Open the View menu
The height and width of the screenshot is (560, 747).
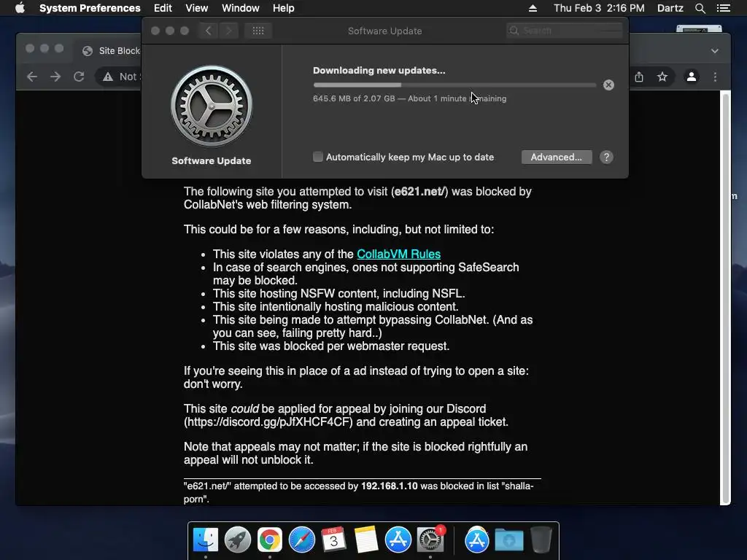pyautogui.click(x=196, y=8)
